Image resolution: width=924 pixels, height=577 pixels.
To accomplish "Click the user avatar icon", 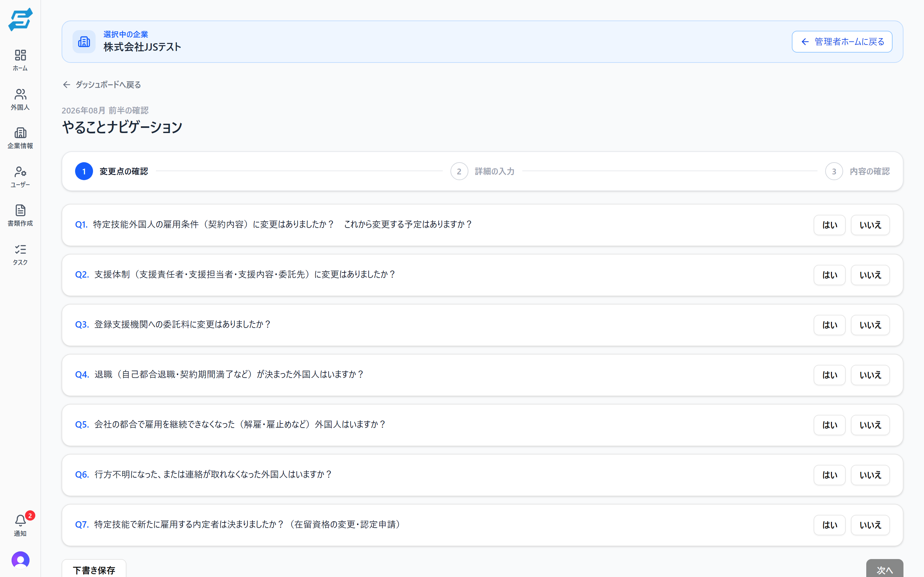I will tap(20, 560).
